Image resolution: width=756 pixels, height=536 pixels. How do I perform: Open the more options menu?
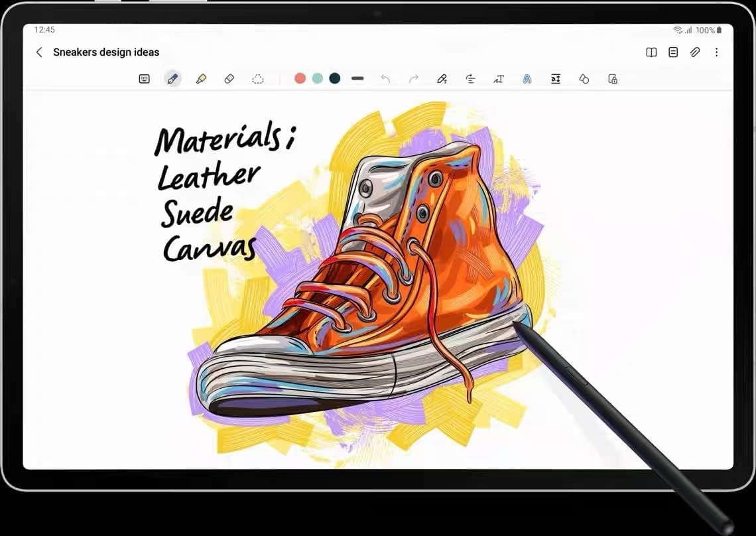pyautogui.click(x=716, y=52)
